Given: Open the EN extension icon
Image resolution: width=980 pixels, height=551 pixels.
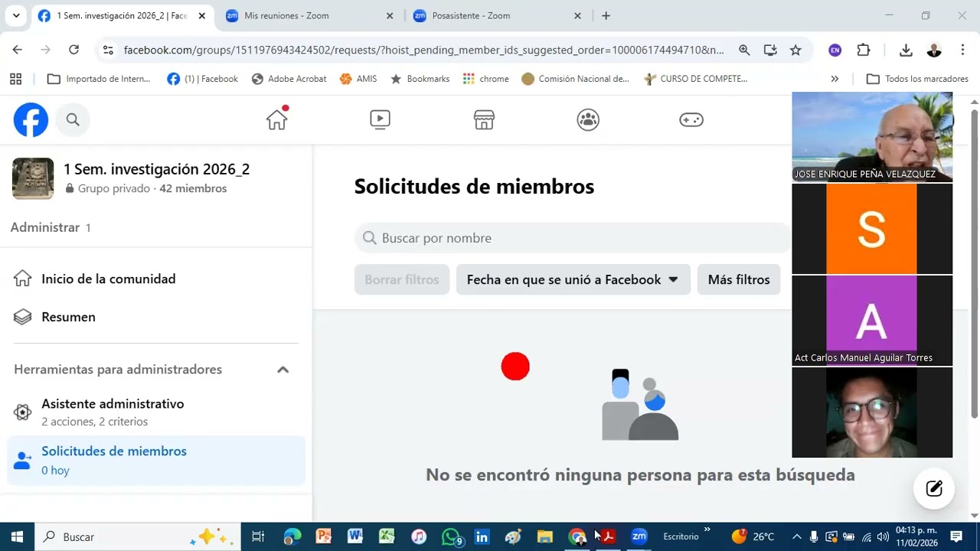Looking at the screenshot, I should pos(835,50).
